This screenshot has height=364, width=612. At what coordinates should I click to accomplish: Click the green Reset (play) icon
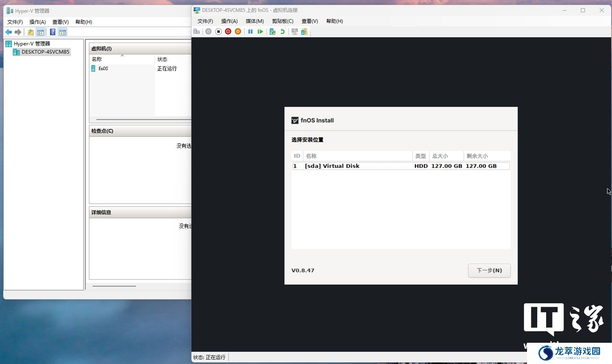pyautogui.click(x=260, y=31)
